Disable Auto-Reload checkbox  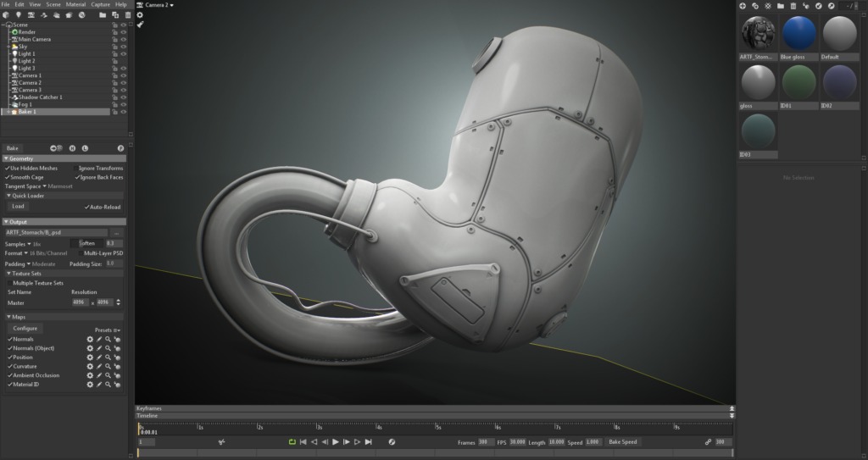(87, 207)
